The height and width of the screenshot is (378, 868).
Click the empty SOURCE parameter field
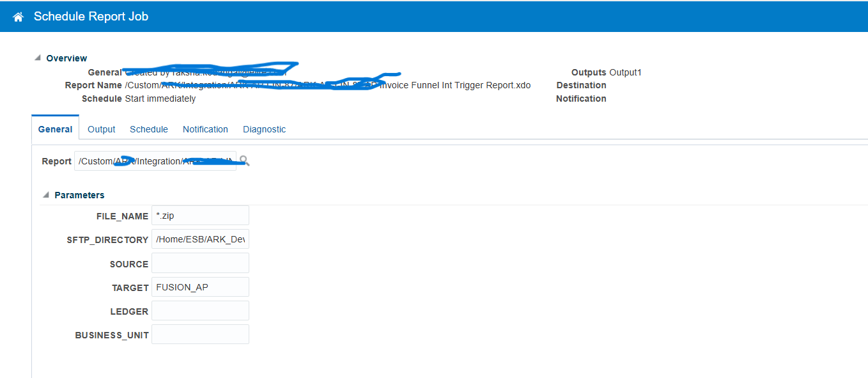pos(199,262)
